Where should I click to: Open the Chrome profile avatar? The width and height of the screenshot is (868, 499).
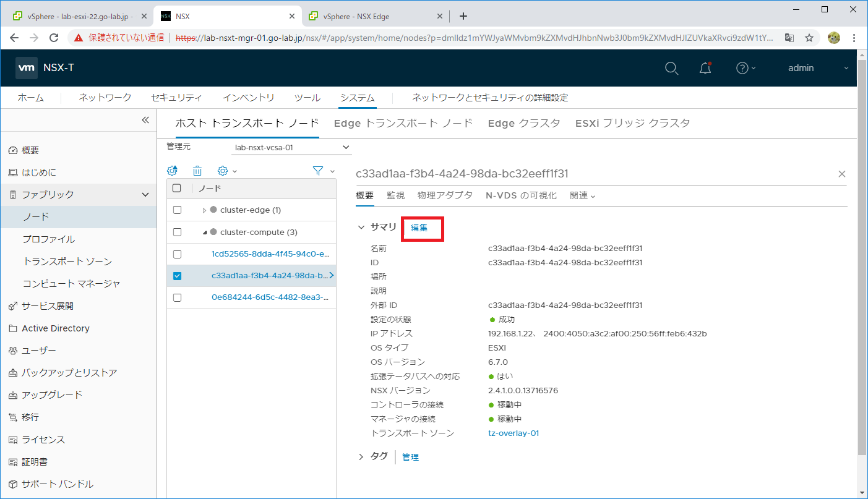coord(834,38)
